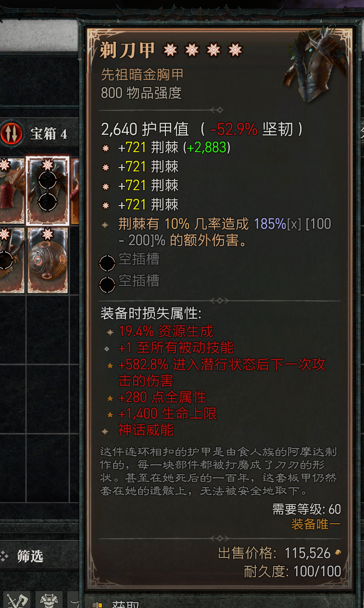Click the 185% purple damage multiplier value
The image size is (364, 608).
(x=270, y=224)
